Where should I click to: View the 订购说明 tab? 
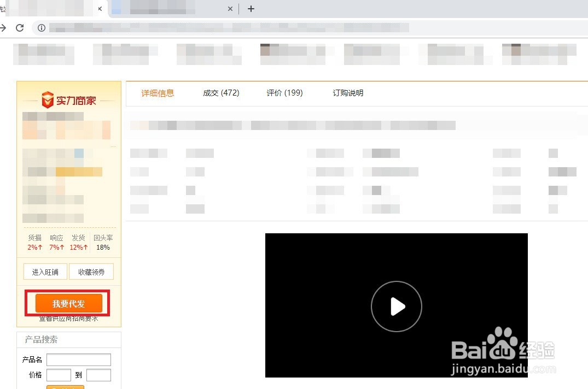click(x=348, y=93)
